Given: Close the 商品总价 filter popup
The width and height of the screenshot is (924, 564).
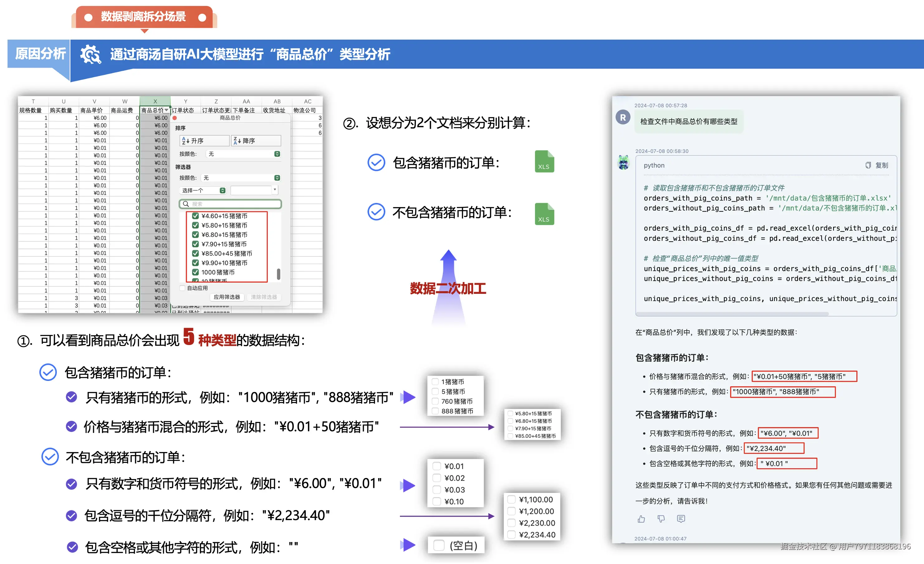Looking at the screenshot, I should pyautogui.click(x=175, y=118).
